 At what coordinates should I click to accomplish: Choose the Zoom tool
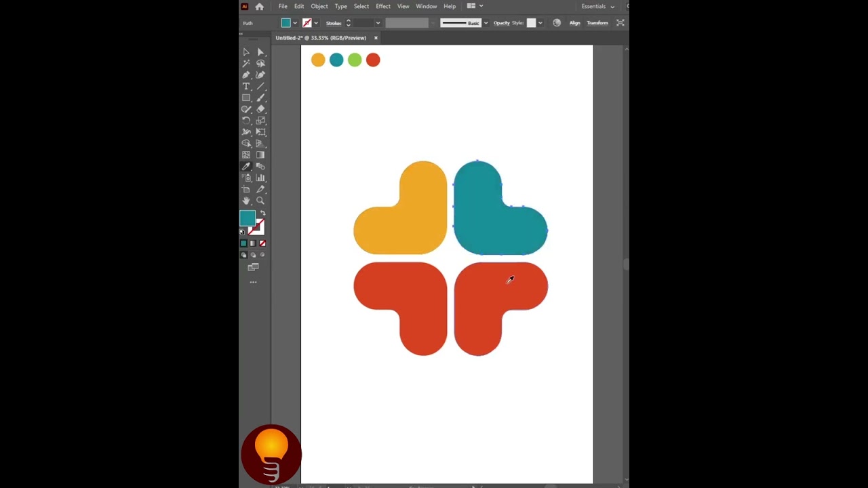pyautogui.click(x=260, y=201)
